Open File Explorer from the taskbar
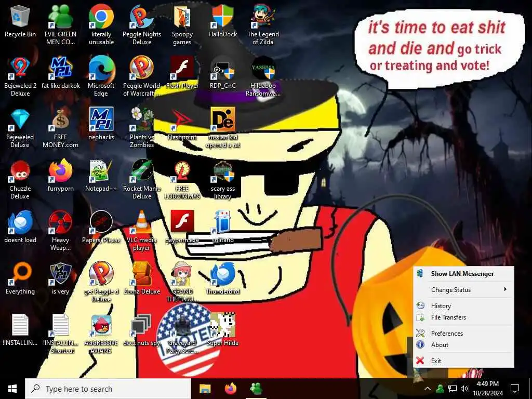The width and height of the screenshot is (532, 399). (x=205, y=389)
